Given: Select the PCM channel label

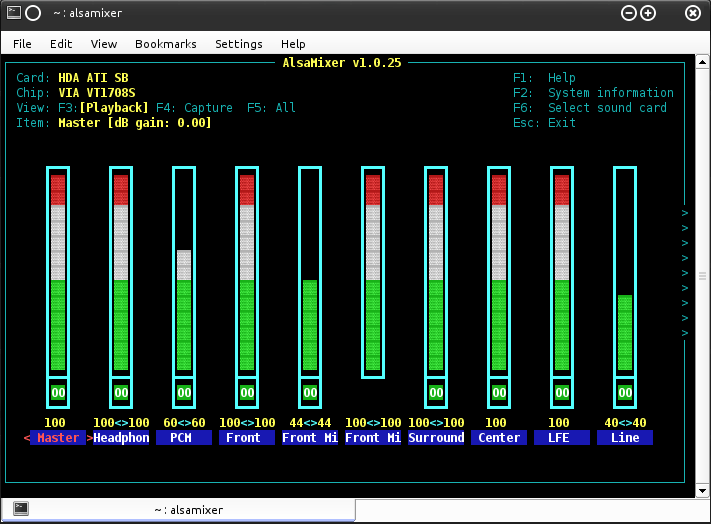Looking at the screenshot, I should click(184, 438).
